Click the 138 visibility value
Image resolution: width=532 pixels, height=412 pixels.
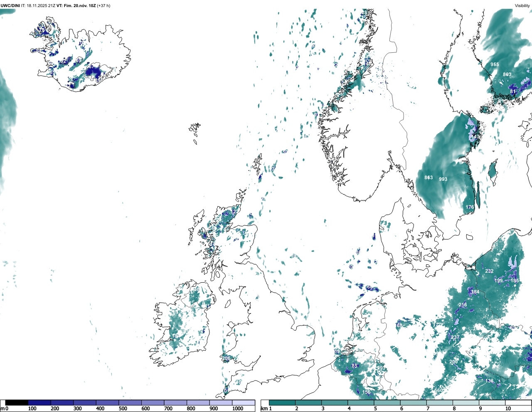tap(489, 381)
